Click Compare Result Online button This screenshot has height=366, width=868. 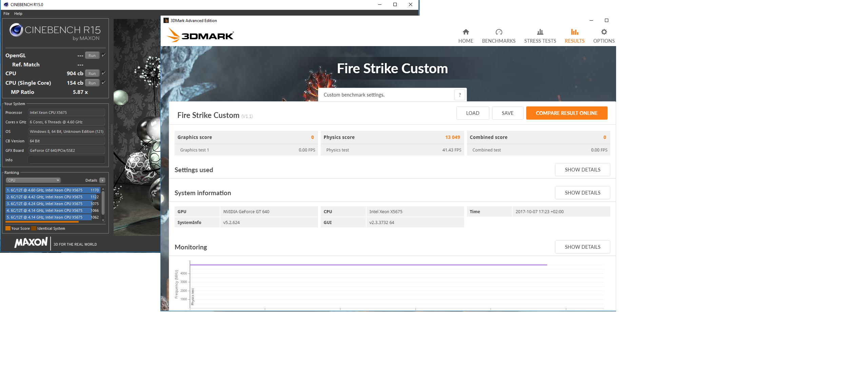pos(567,113)
